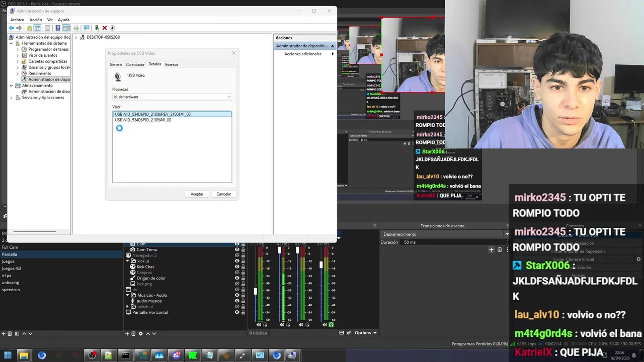Screen dimensions: 644x362
Task: Expand the DESKTOP-8S6S2G8 device tree
Action: click(76, 37)
